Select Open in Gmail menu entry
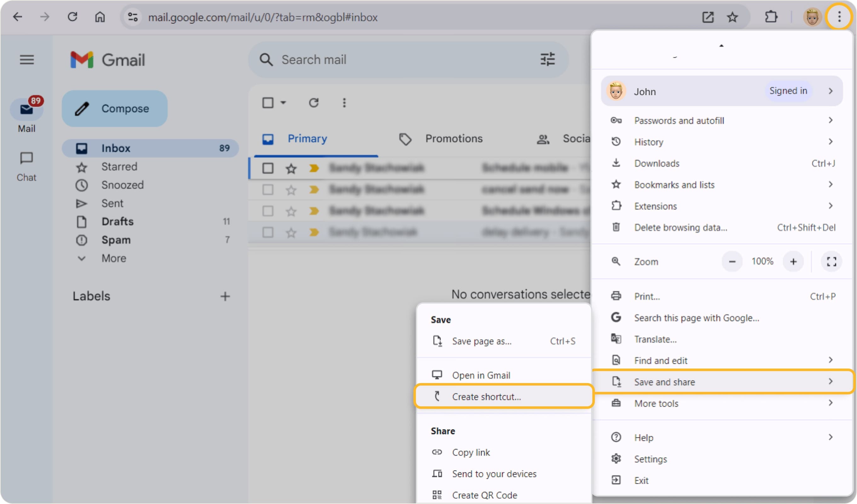 [504, 375]
